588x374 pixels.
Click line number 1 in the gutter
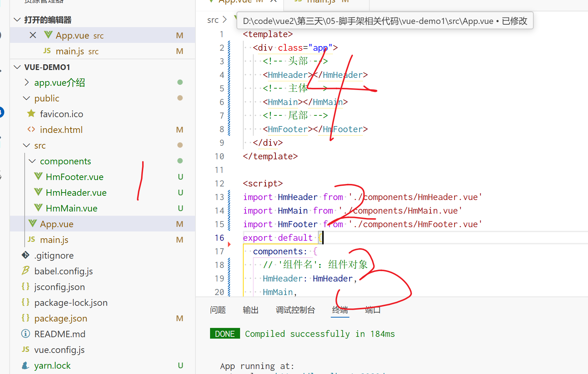221,34
